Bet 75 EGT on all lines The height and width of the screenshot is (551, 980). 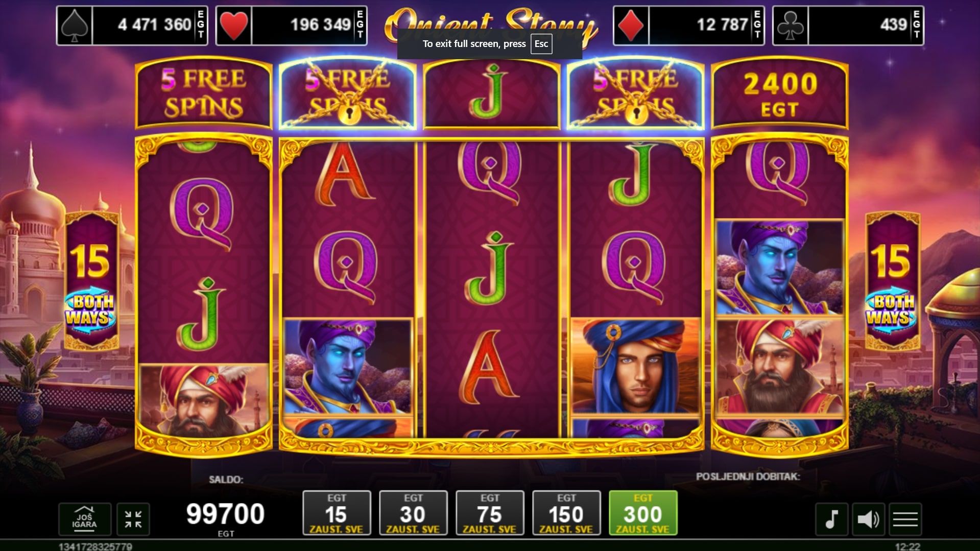click(x=490, y=513)
